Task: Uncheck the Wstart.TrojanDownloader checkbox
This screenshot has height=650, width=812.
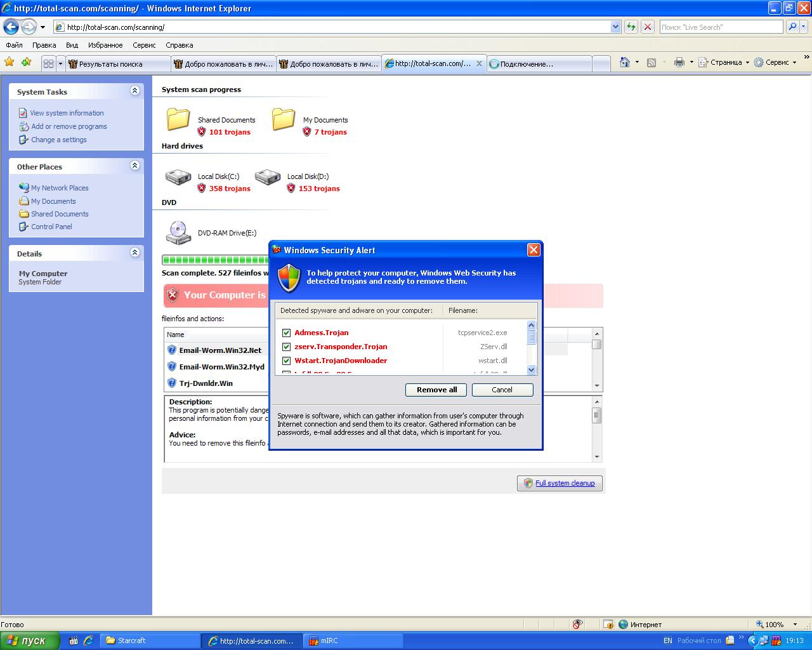Action: [x=286, y=361]
